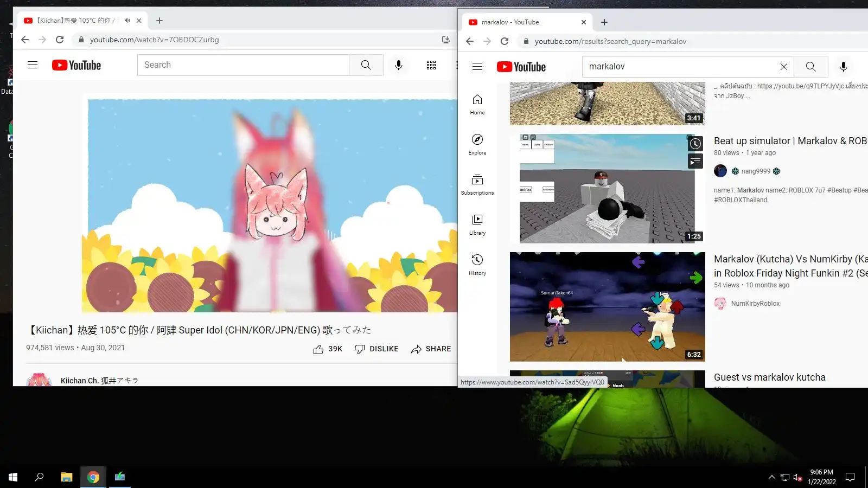This screenshot has height=488, width=868.
Task: Open History in YouTube sidebar
Action: [477, 265]
